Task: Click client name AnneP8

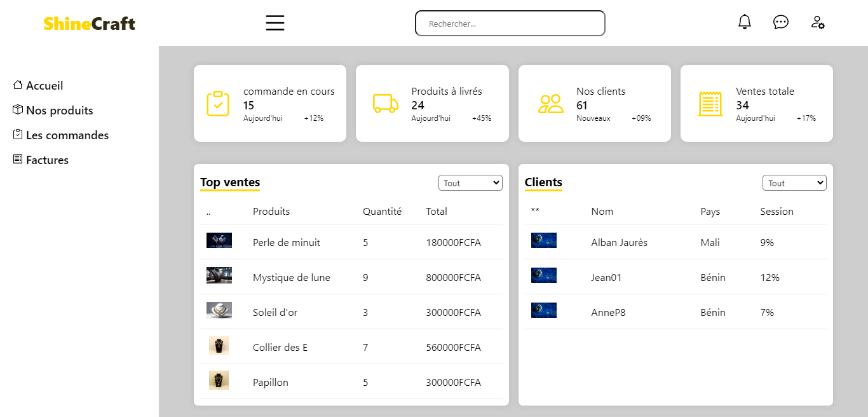Action: 608,313
